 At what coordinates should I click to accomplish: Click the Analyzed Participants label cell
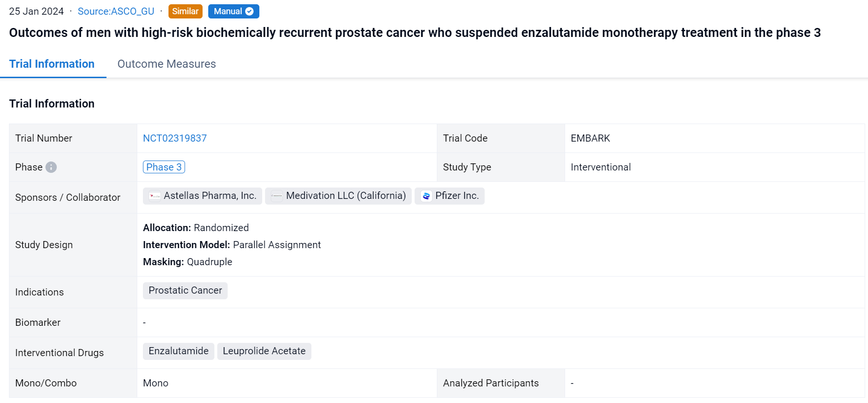(491, 383)
